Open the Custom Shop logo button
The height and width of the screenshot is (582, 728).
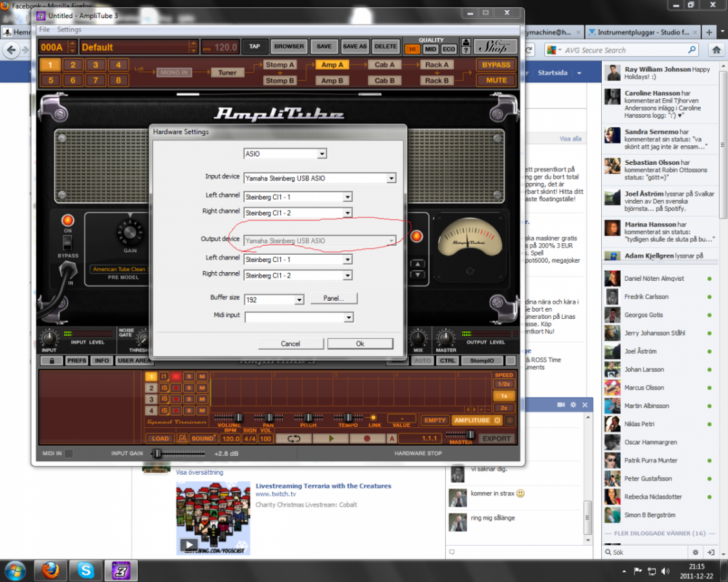point(496,47)
